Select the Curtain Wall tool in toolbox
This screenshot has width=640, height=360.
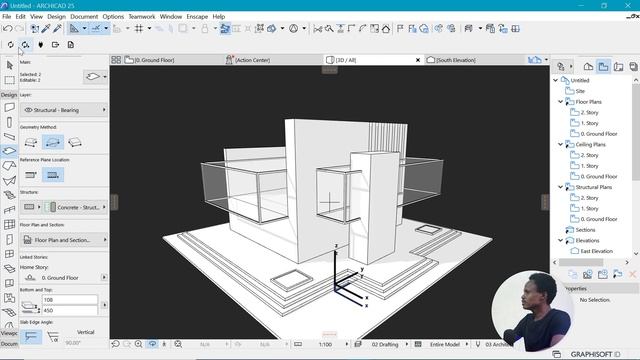point(9,224)
